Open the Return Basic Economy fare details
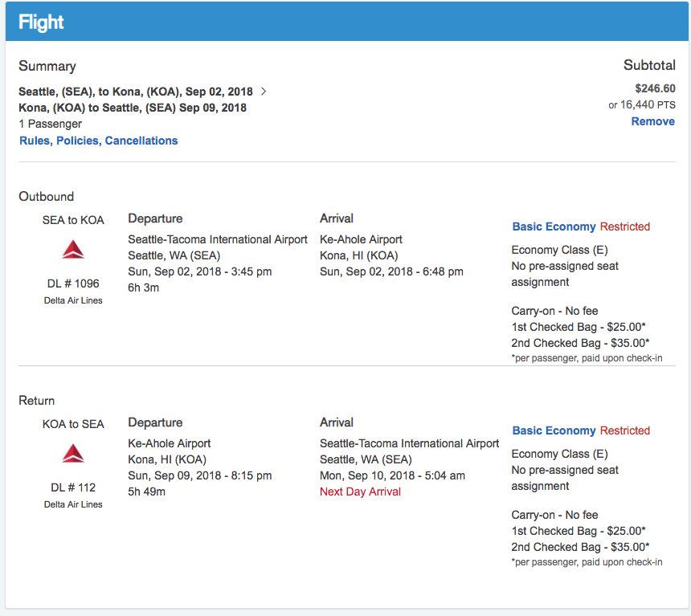Screen dimensions: 691x616 554,430
